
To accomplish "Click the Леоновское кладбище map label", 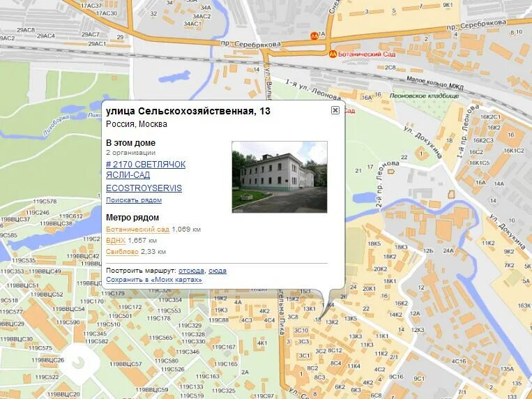I will tap(424, 96).
